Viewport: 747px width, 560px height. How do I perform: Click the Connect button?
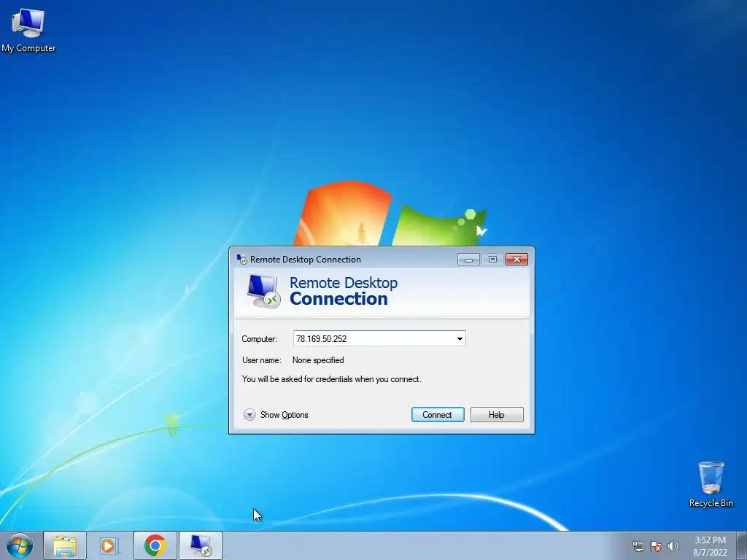click(x=438, y=415)
